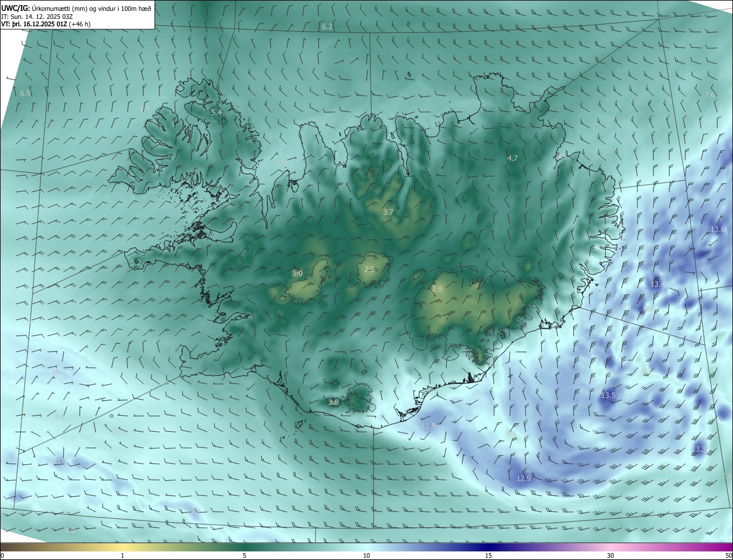Click the 6.9 value label on the map

[x=25, y=93]
